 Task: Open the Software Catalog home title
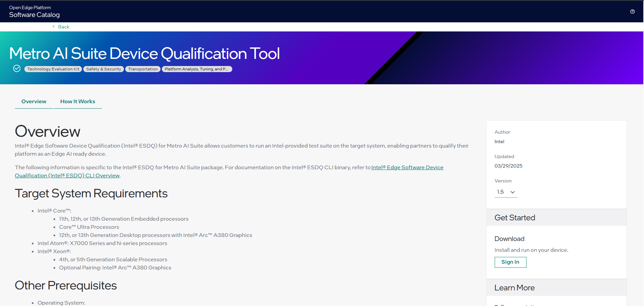tap(34, 15)
